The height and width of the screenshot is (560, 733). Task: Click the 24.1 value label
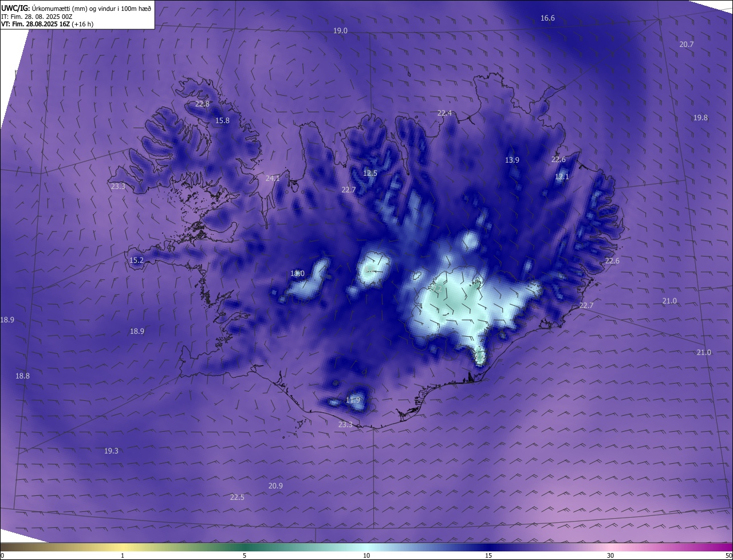[x=273, y=179]
